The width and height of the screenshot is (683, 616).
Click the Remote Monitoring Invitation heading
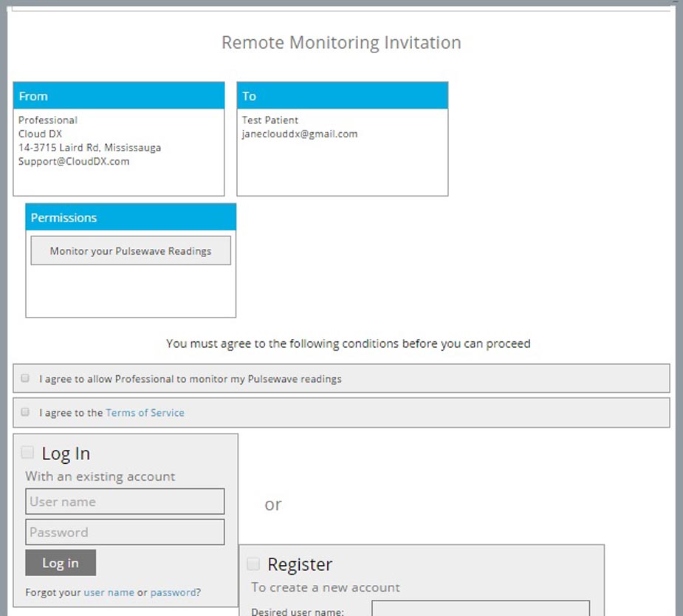[341, 43]
